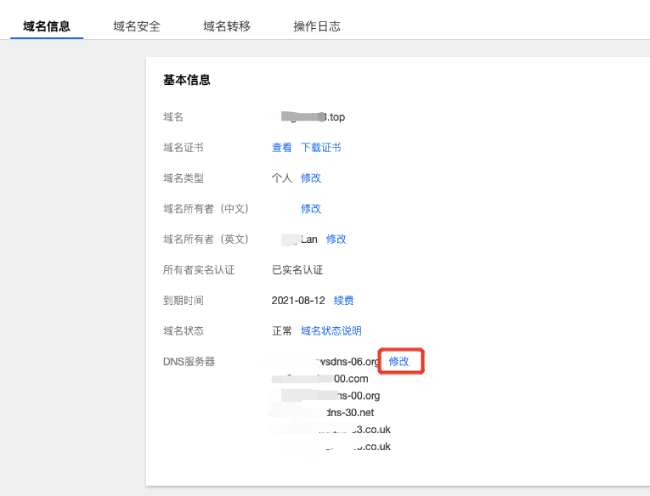Go to the 域名转移 tab
Image resolution: width=650 pixels, height=496 pixels.
coord(226,26)
